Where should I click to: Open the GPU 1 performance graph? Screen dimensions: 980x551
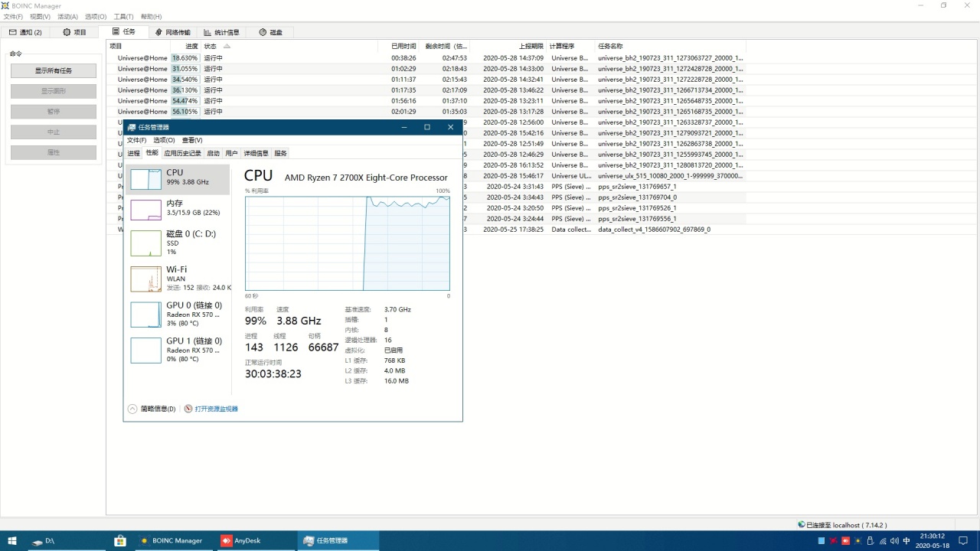(145, 350)
